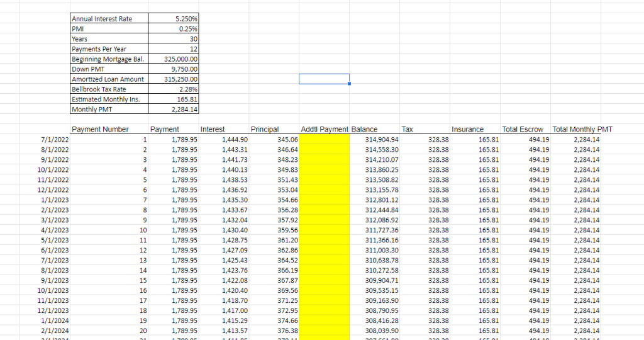Select the Addtl Payment column header

click(x=325, y=129)
